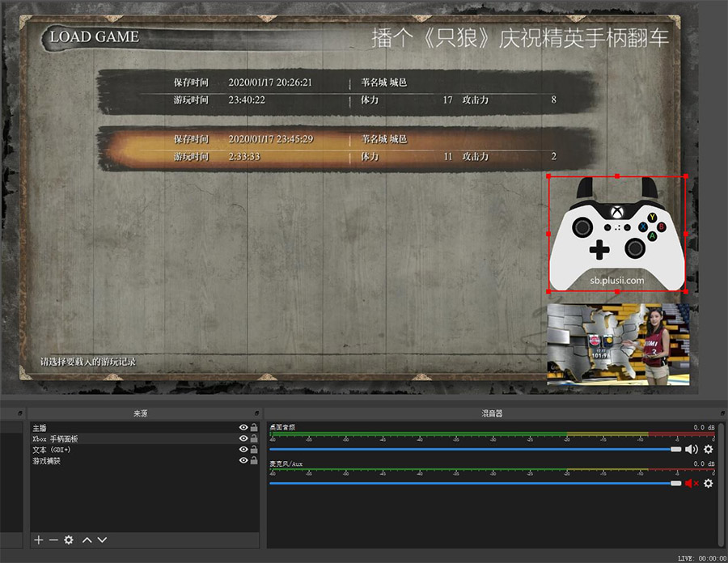Screen dimensions: 728x563
Task: Float the leftmost panel using its header icon
Action: click(20, 413)
